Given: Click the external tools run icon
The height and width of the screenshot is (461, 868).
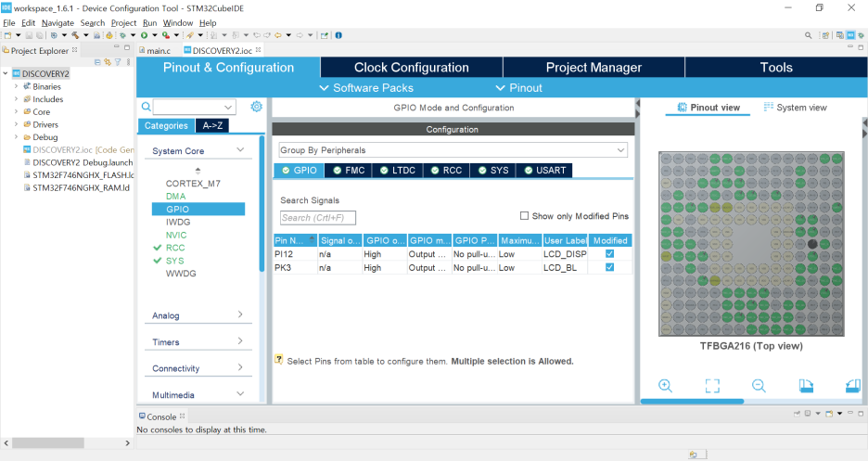Looking at the screenshot, I should coord(165,35).
